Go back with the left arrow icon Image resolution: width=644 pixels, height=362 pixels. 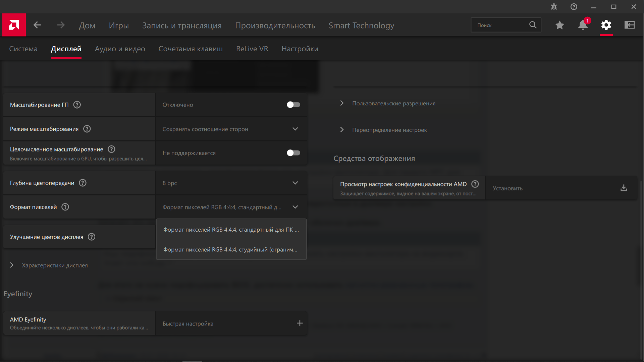[x=37, y=25]
